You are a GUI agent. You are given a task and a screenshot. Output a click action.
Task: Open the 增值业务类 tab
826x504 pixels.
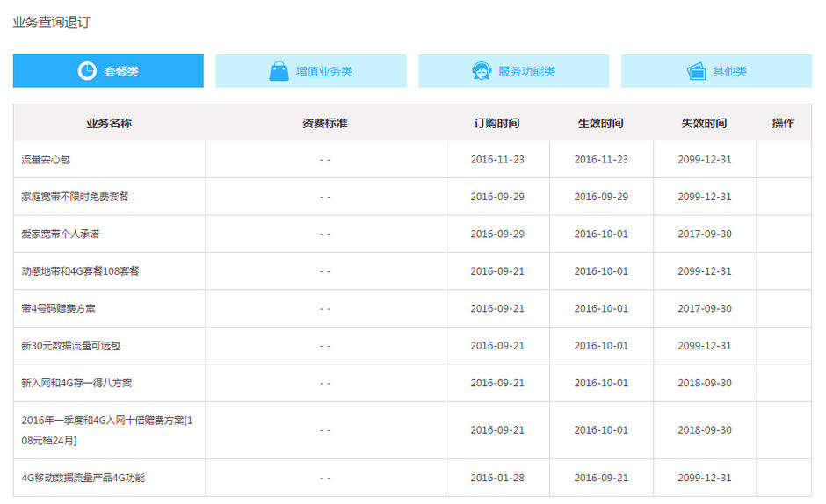pos(311,70)
